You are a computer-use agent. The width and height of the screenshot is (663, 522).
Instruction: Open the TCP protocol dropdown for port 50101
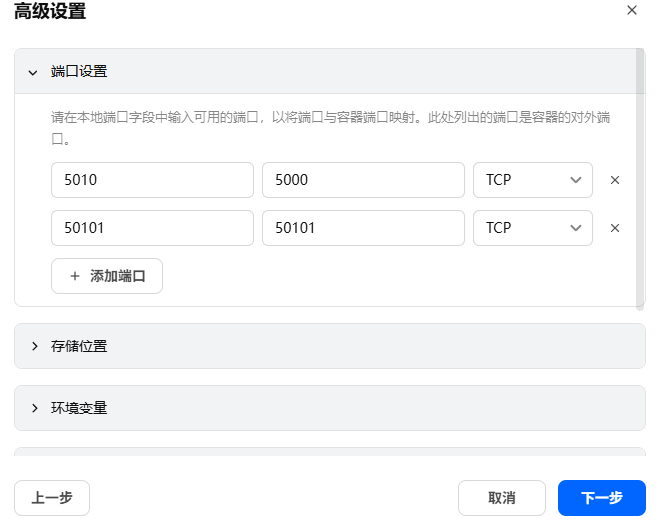tap(532, 228)
